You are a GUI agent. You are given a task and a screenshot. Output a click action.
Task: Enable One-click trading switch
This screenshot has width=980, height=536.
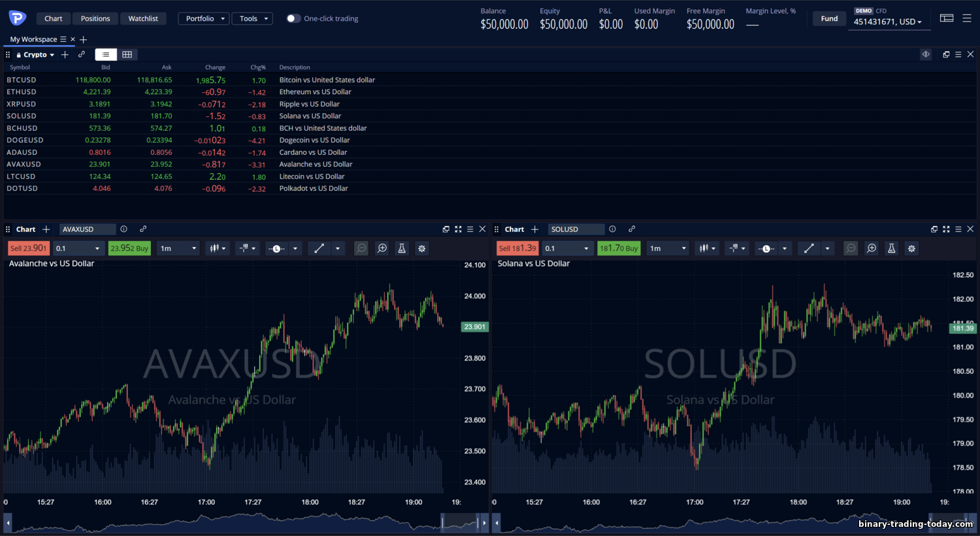click(x=293, y=18)
